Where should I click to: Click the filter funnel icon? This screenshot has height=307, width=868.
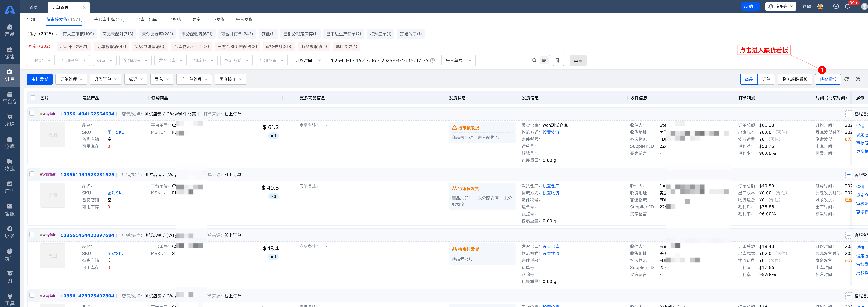click(558, 60)
